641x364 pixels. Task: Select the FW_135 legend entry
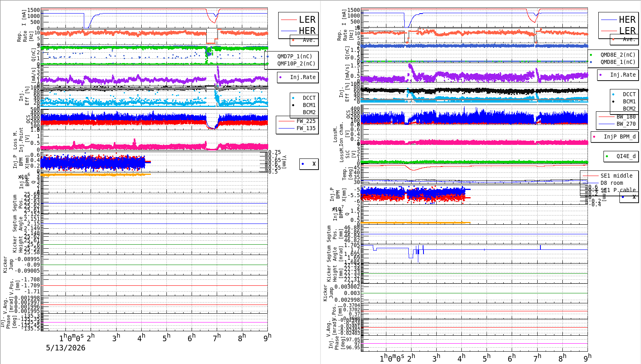click(306, 128)
